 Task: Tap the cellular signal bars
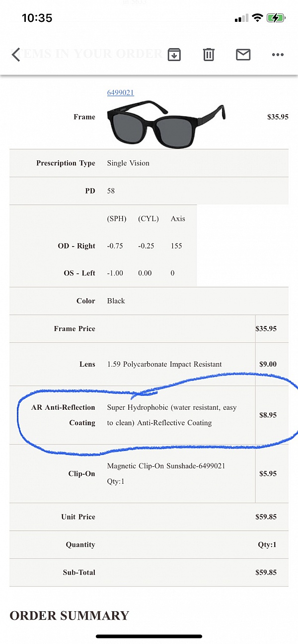[x=240, y=18]
